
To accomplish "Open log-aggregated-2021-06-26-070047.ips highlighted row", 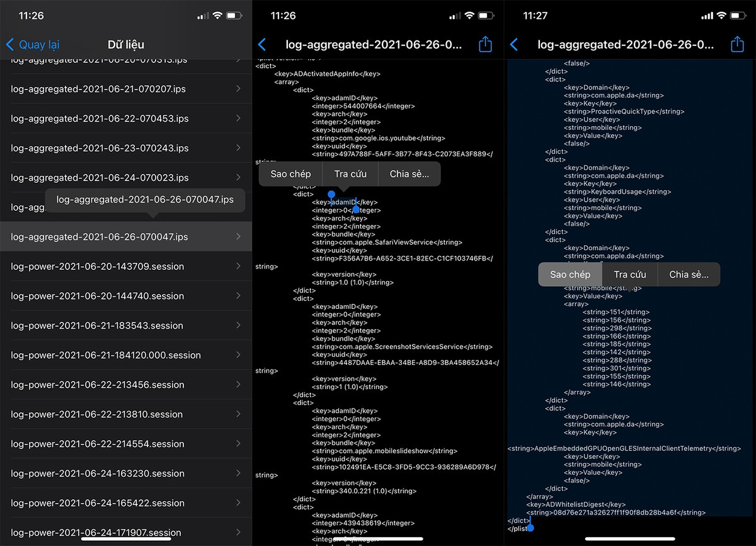I will click(x=100, y=237).
